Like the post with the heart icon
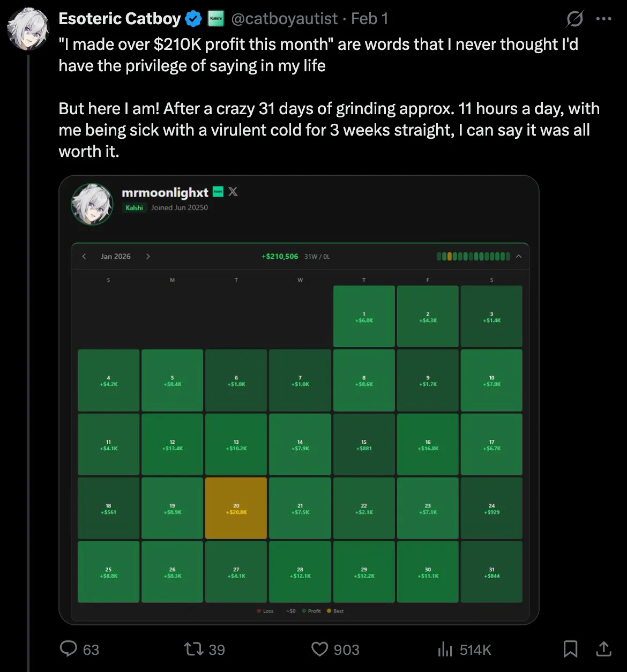The width and height of the screenshot is (627, 672). [320, 649]
